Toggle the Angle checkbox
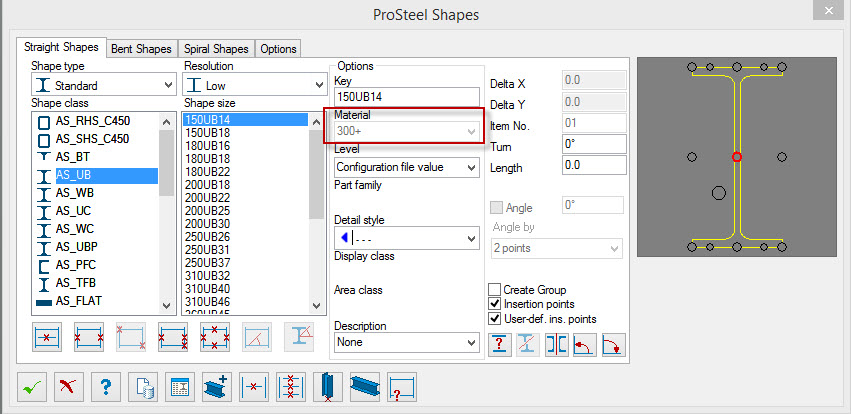Screen dimensions: 851x414 coord(496,207)
